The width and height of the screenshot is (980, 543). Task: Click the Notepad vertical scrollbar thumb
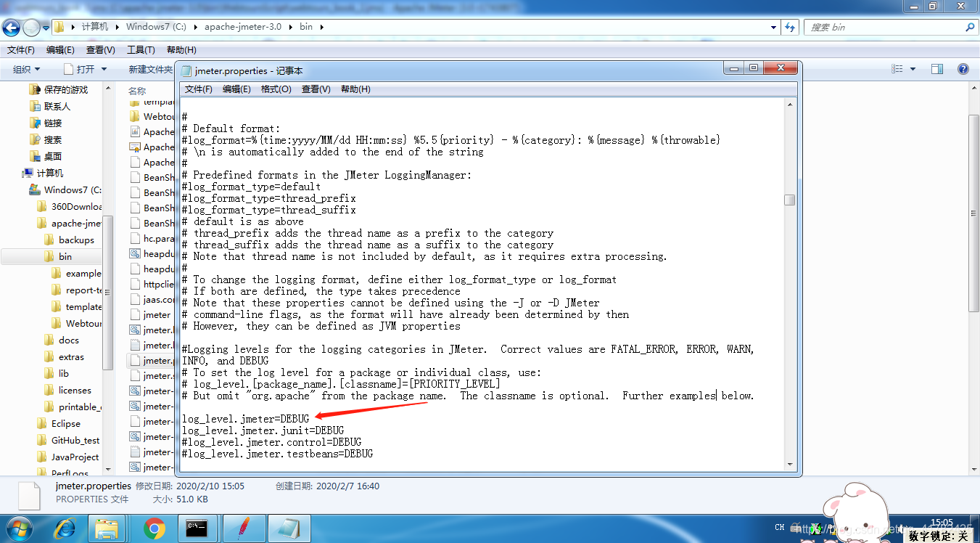(790, 200)
